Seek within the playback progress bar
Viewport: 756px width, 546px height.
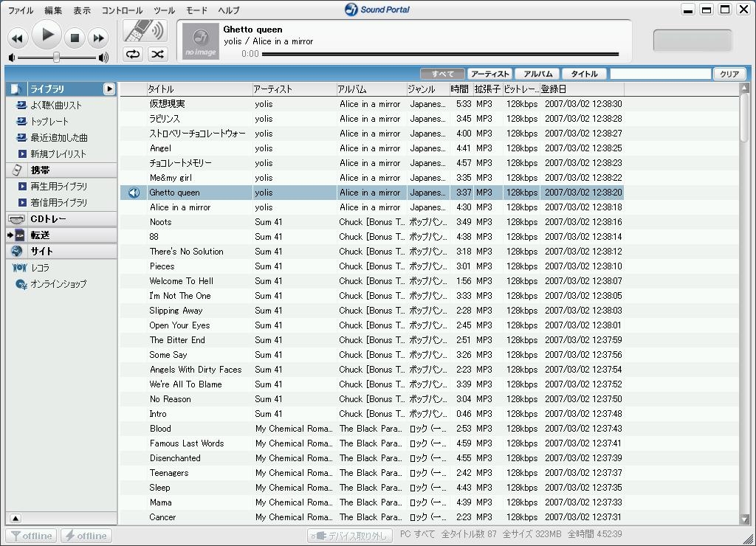[440, 54]
